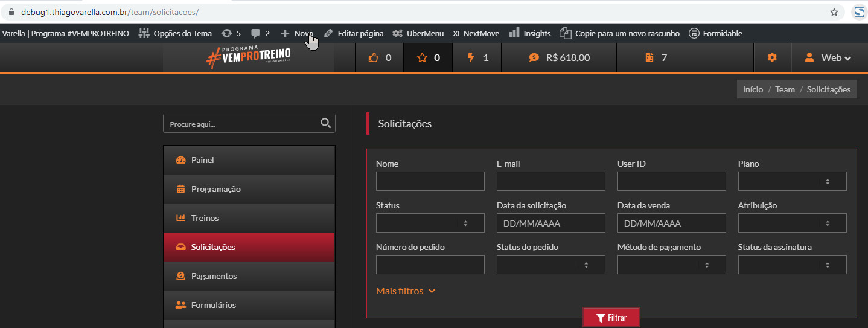Open the Status dropdown
This screenshot has height=328, width=868.
click(430, 223)
